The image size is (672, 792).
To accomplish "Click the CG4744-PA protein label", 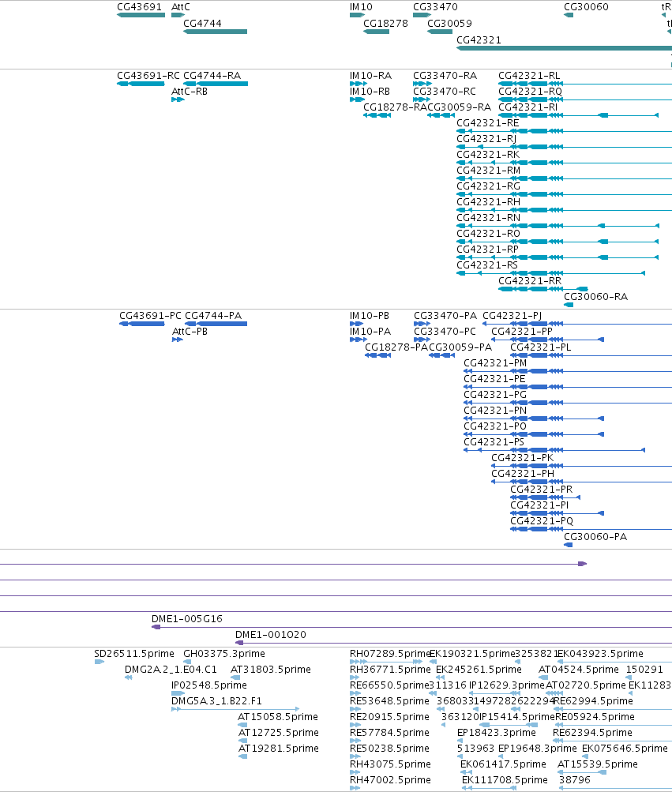I will point(213,316).
